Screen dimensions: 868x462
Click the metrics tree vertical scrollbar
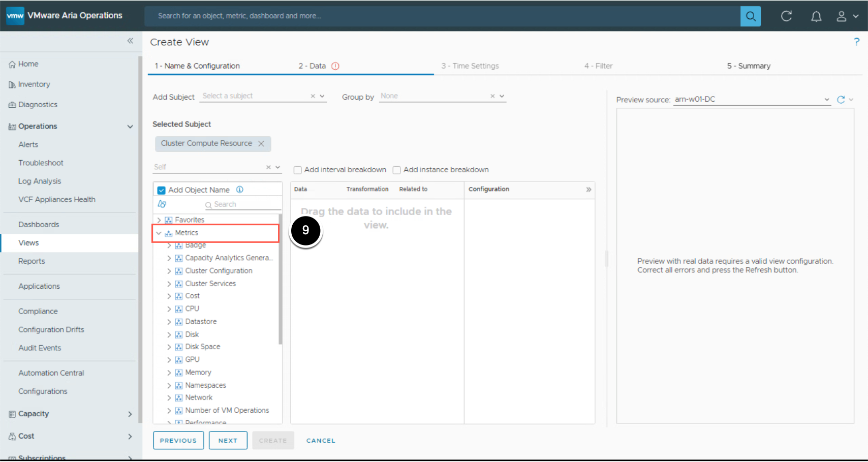pos(280,280)
